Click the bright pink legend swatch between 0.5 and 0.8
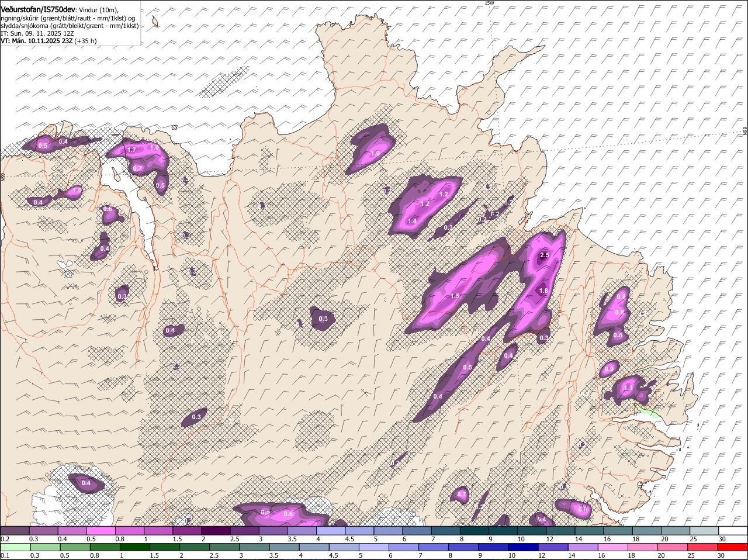 (x=101, y=531)
